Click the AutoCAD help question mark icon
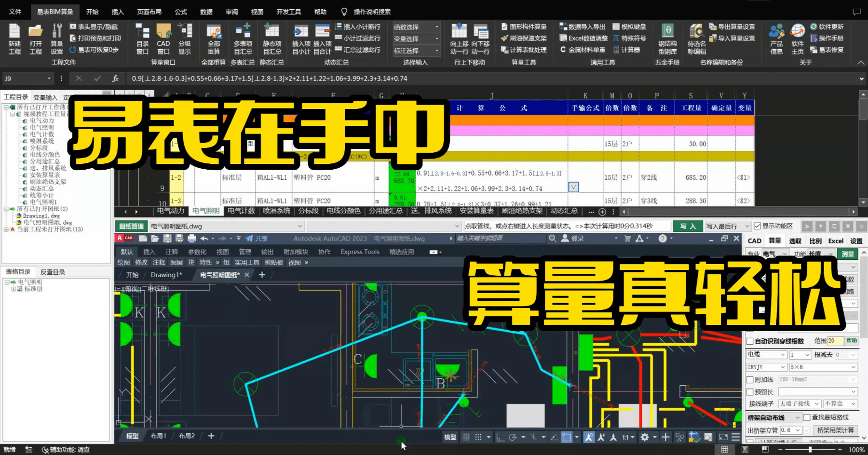 click(663, 238)
